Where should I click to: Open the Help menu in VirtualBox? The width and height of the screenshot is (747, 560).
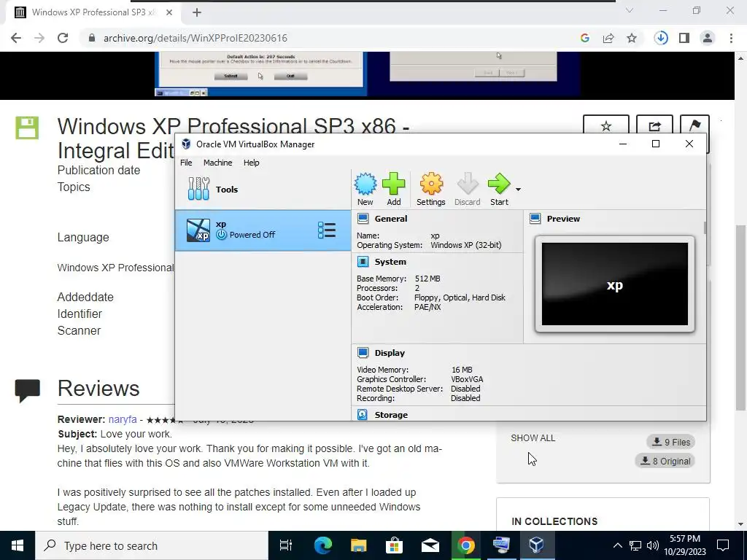click(252, 163)
